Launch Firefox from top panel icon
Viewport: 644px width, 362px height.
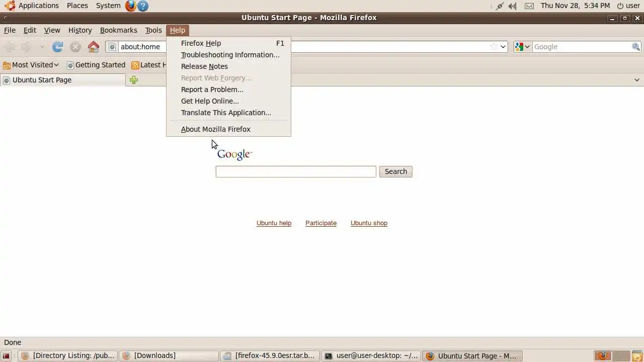[131, 6]
